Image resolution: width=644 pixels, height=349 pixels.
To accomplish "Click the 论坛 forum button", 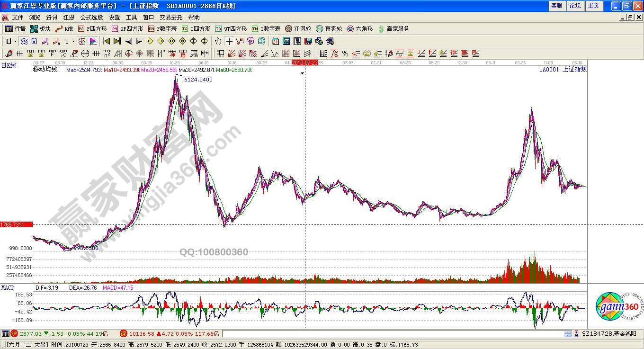I will [575, 6].
